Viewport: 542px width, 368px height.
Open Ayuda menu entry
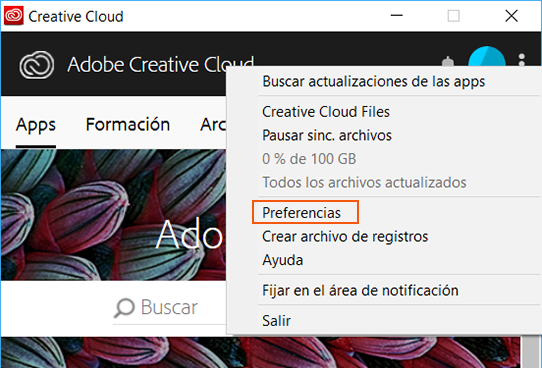282,260
